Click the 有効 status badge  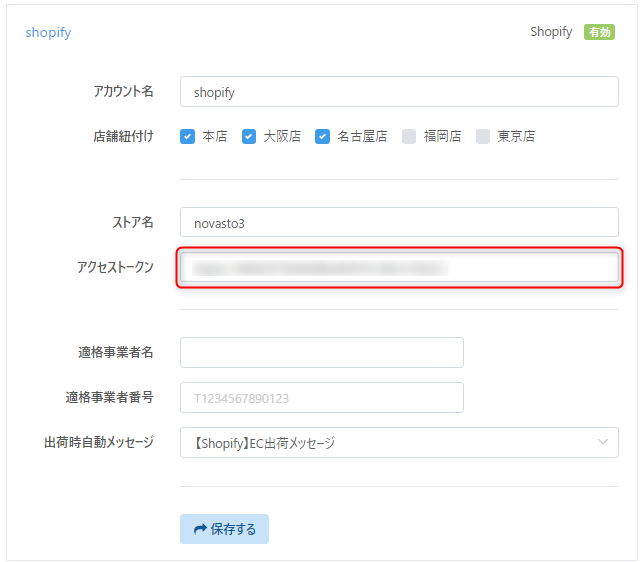(599, 32)
